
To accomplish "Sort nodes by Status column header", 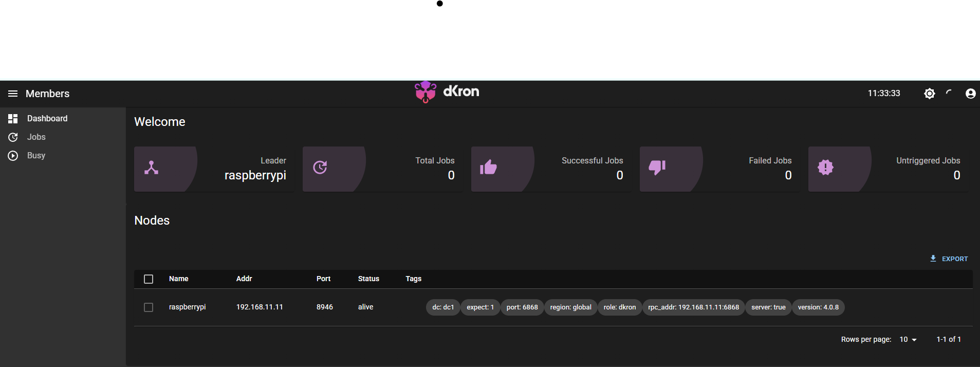I will click(x=368, y=279).
